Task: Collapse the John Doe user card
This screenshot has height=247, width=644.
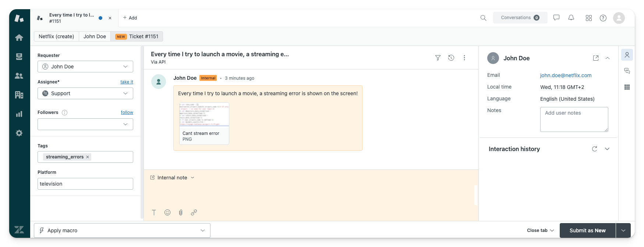Action: point(608,58)
